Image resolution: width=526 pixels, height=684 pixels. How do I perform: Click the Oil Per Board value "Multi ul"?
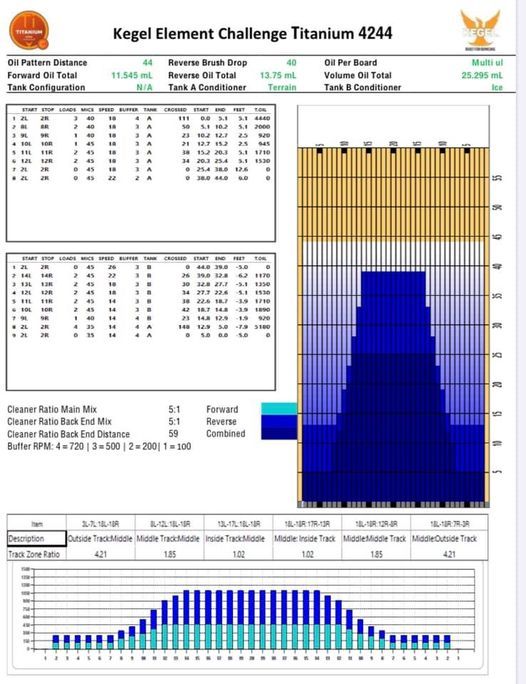click(487, 63)
